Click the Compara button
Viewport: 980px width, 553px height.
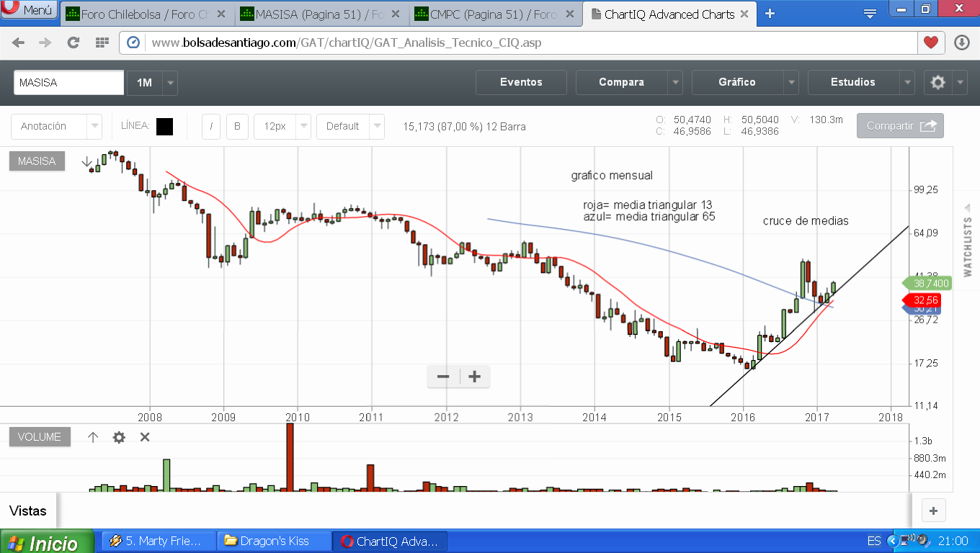tap(621, 82)
